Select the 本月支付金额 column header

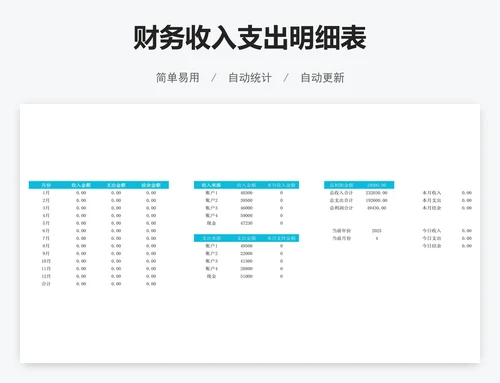pyautogui.click(x=281, y=238)
